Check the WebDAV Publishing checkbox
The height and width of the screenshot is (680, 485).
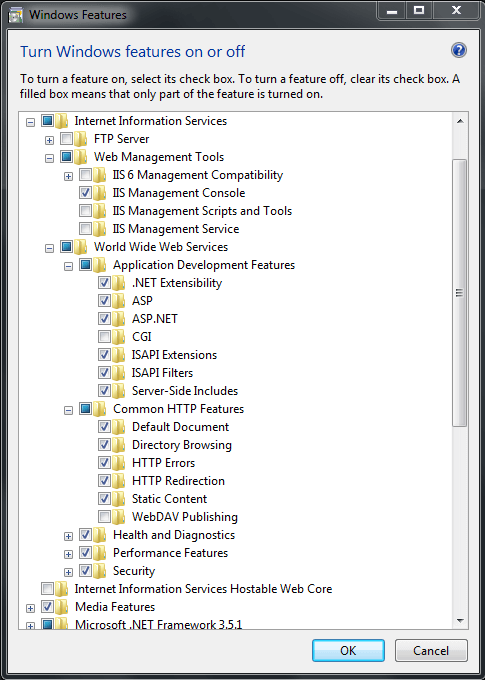[104, 517]
